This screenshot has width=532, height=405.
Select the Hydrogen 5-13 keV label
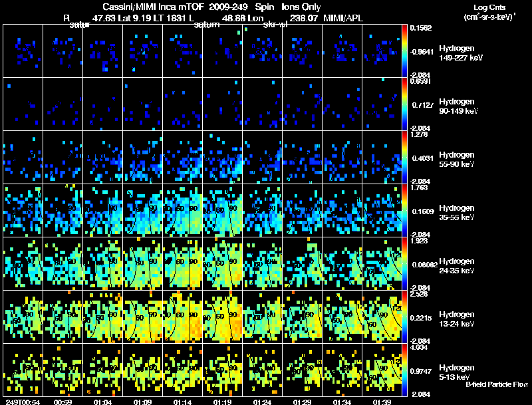click(x=457, y=372)
